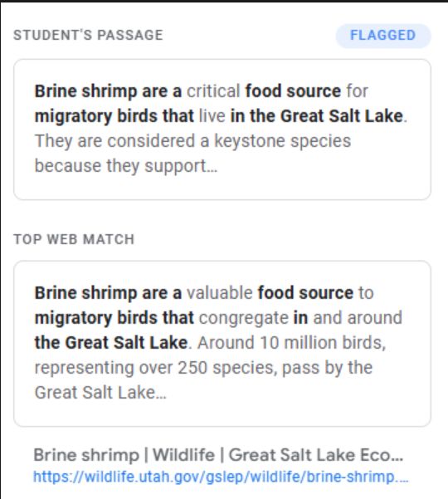The width and height of the screenshot is (448, 499).
Task: Click 'and around' in the web match
Action: pyautogui.click(x=358, y=318)
